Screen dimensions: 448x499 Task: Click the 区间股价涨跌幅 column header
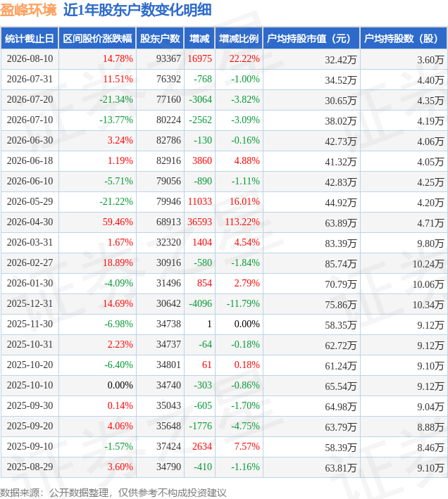[x=97, y=39]
